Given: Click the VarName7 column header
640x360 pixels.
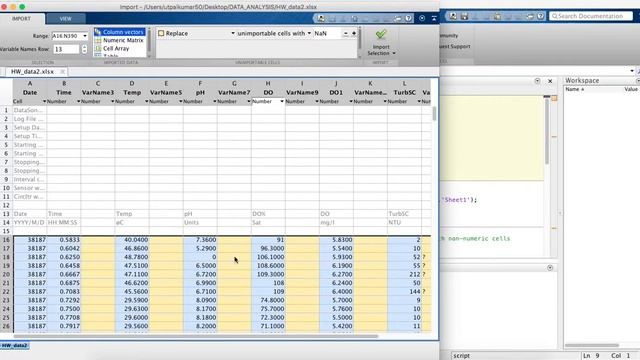Looking at the screenshot, I should 234,93.
